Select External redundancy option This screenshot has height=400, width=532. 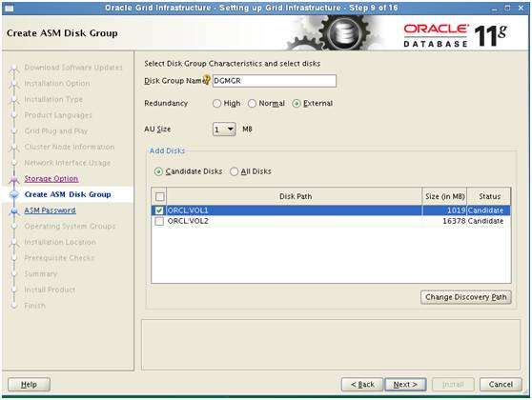click(297, 104)
